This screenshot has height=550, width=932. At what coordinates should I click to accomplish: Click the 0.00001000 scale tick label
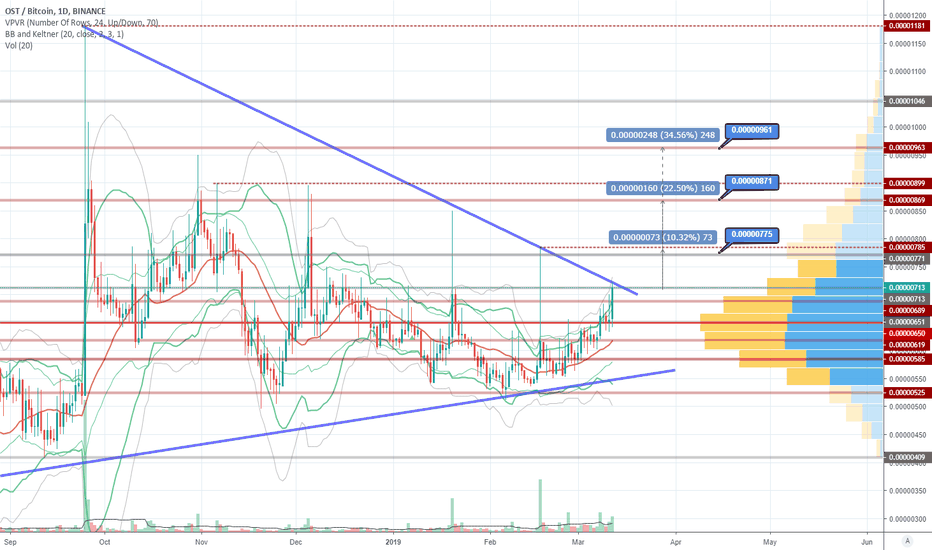[908, 127]
